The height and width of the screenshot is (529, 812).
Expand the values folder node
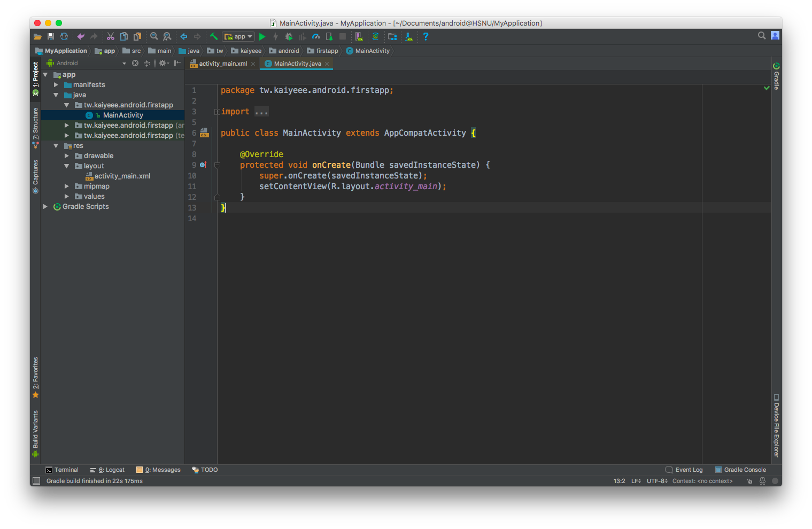point(67,197)
